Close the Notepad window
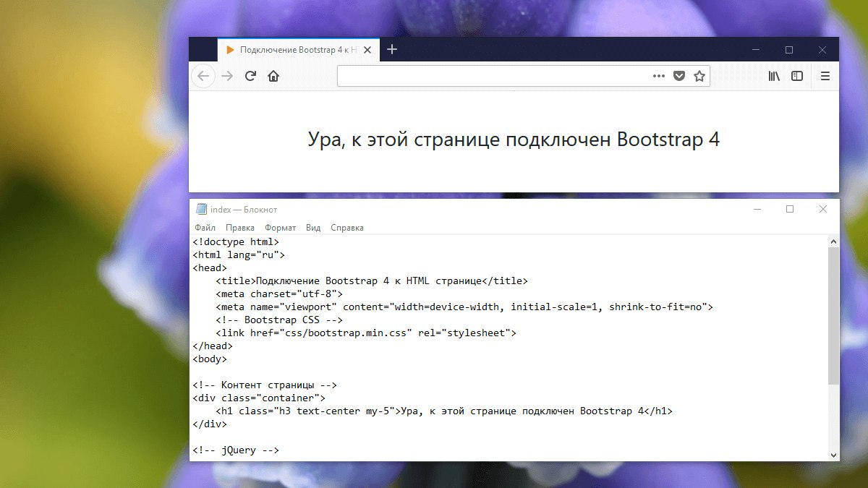The image size is (868, 488). tap(822, 209)
